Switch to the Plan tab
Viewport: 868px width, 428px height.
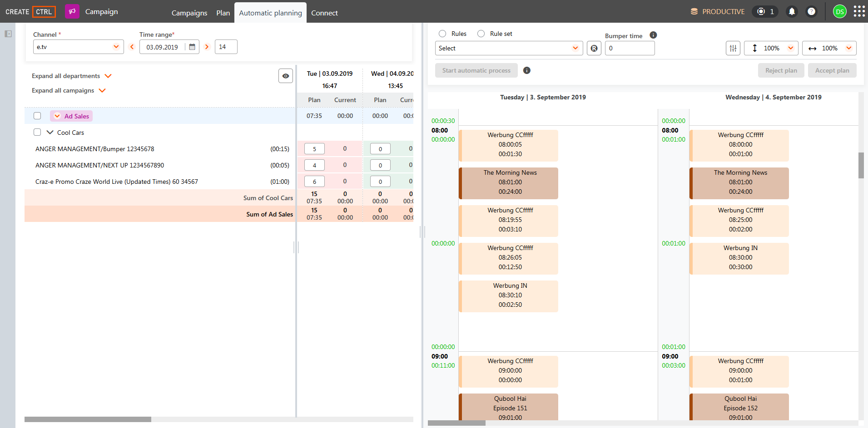[223, 13]
